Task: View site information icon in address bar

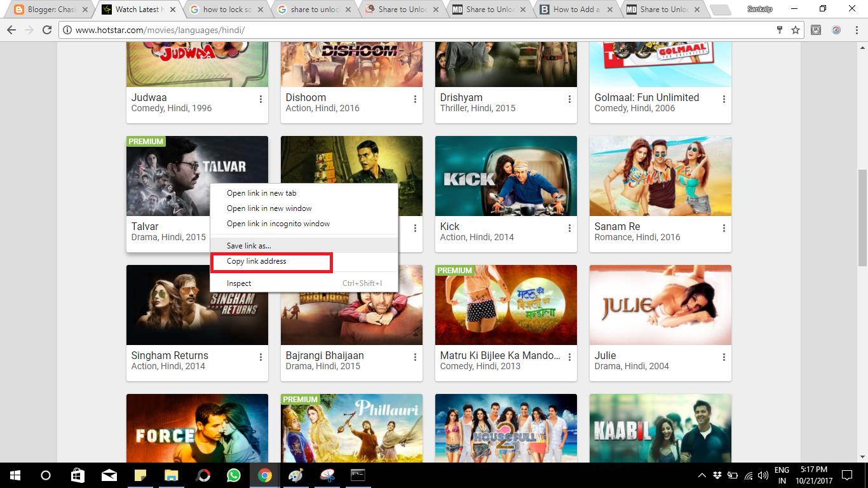Action: [x=67, y=30]
